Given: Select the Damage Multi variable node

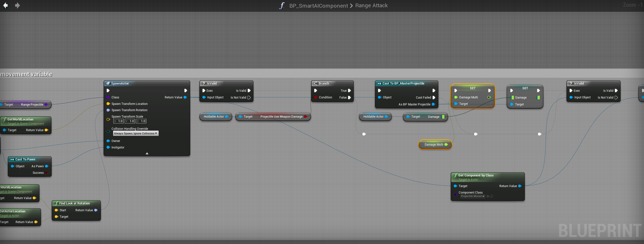Looking at the screenshot, I should pos(433,144).
